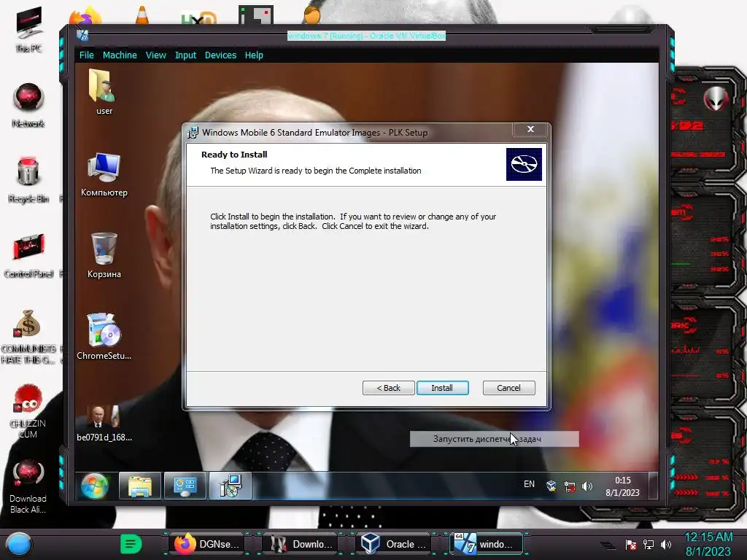
Task: Select the Корзина recycle bin in VM
Action: tap(104, 256)
